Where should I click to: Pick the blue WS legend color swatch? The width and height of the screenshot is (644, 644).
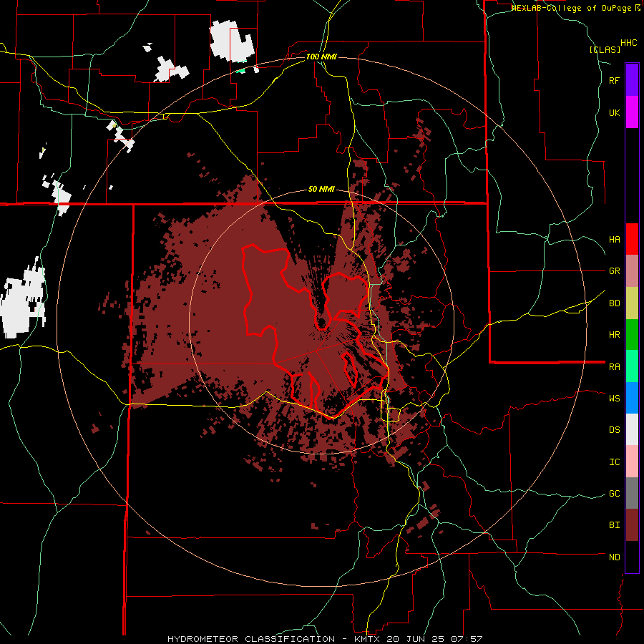(x=632, y=398)
